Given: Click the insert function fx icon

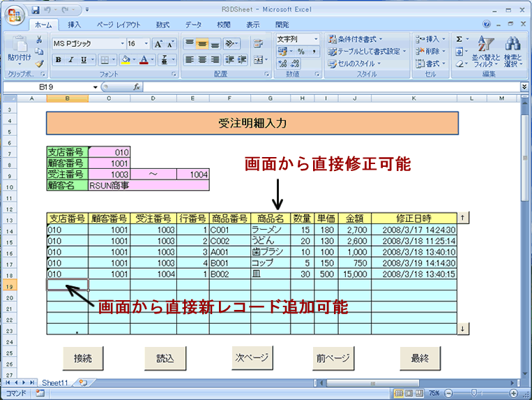Looking at the screenshot, I should [x=137, y=87].
